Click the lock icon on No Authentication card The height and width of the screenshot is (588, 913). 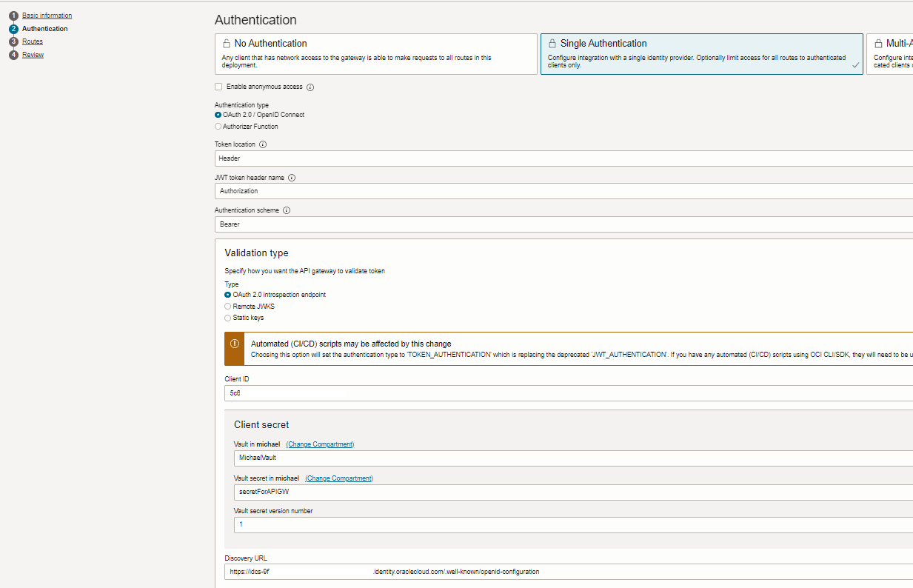[226, 42]
